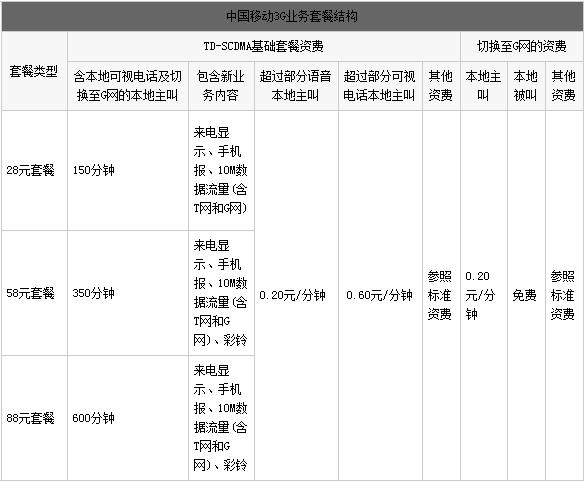Click the 本地主叫 header under G网资费
585x482 pixels.
tap(483, 86)
